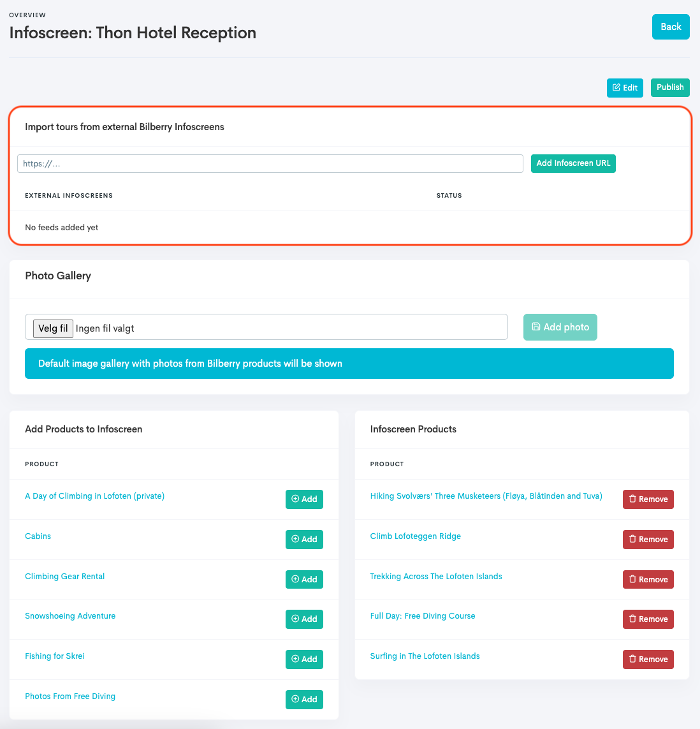Click the OVERVIEW breadcrumb label
The width and height of the screenshot is (700, 729).
coord(27,15)
